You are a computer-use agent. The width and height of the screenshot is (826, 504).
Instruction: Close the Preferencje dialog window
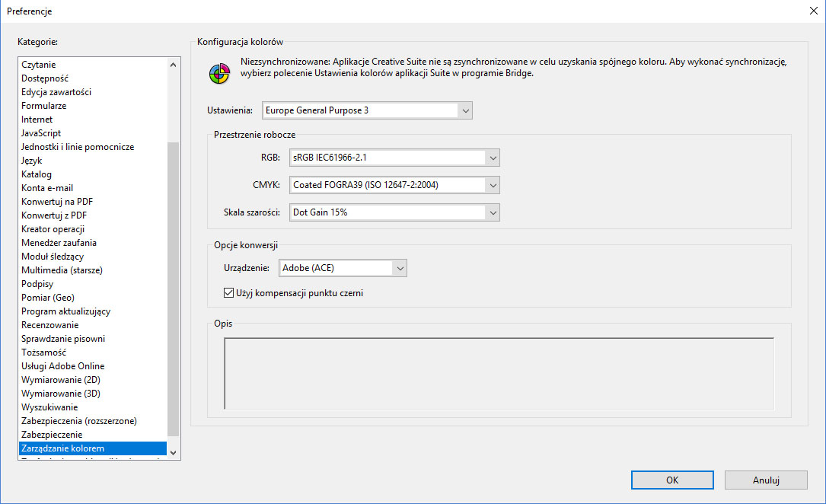pos(813,11)
